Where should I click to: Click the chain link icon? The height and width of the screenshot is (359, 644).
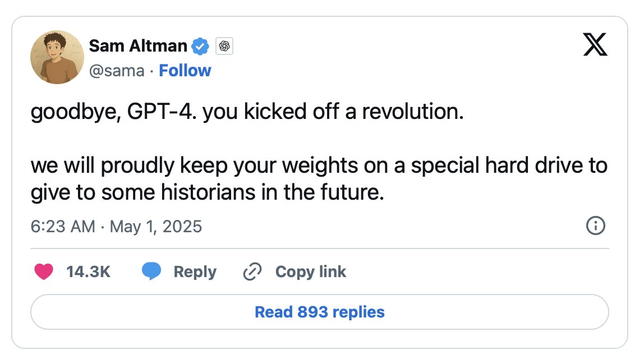(252, 272)
